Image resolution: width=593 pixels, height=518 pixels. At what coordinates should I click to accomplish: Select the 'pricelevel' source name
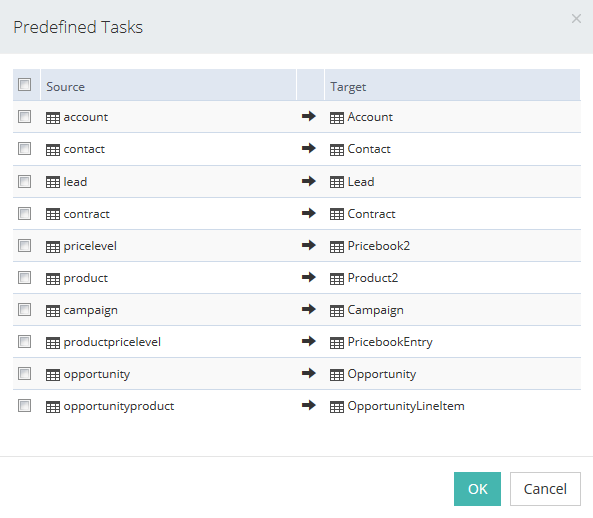[90, 246]
